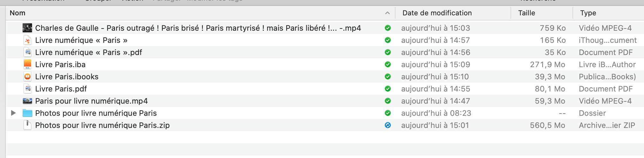Sort by Date de modification column header
This screenshot has width=644, height=158.
pyautogui.click(x=437, y=13)
